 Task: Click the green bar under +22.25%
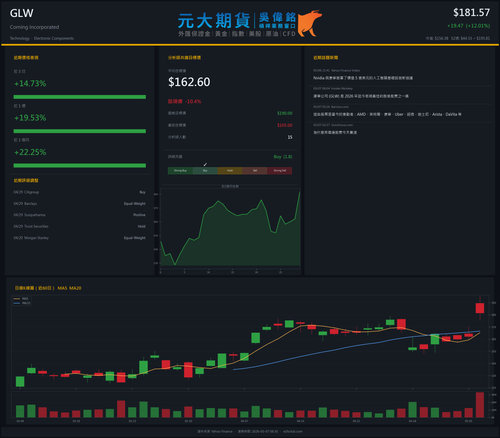tap(80, 165)
